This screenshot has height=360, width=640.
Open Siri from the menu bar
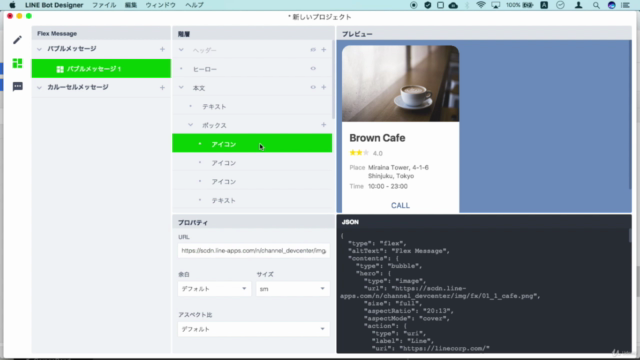(x=611, y=5)
